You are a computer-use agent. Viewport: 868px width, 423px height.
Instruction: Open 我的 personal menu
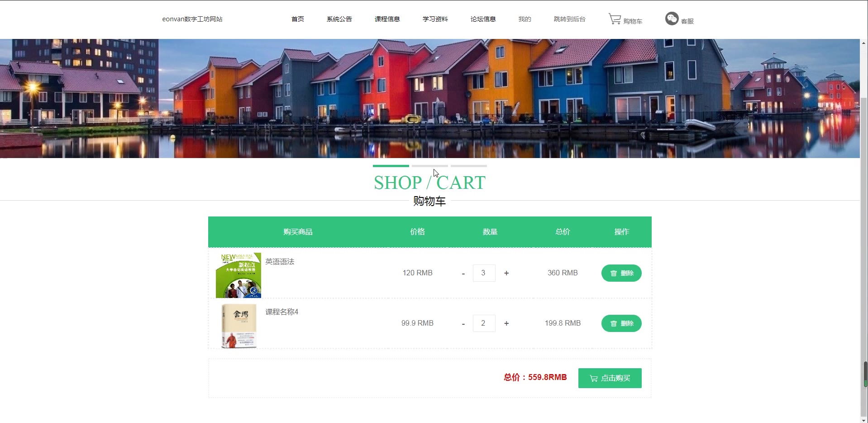[x=525, y=19]
